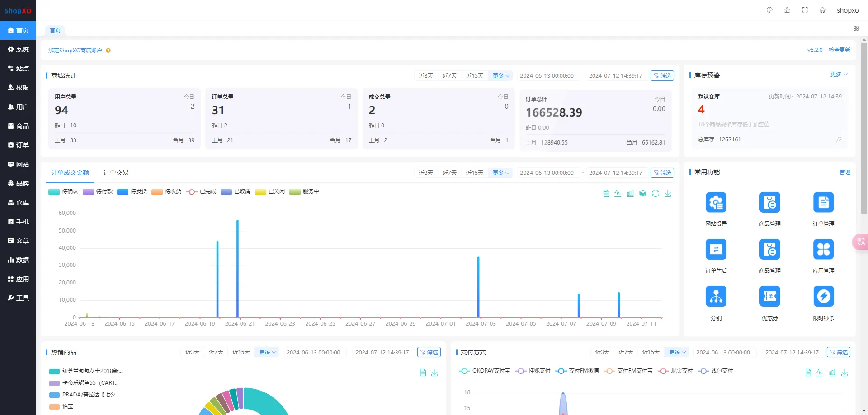Show data view for order amount chart
868x415 pixels.
pos(606,193)
